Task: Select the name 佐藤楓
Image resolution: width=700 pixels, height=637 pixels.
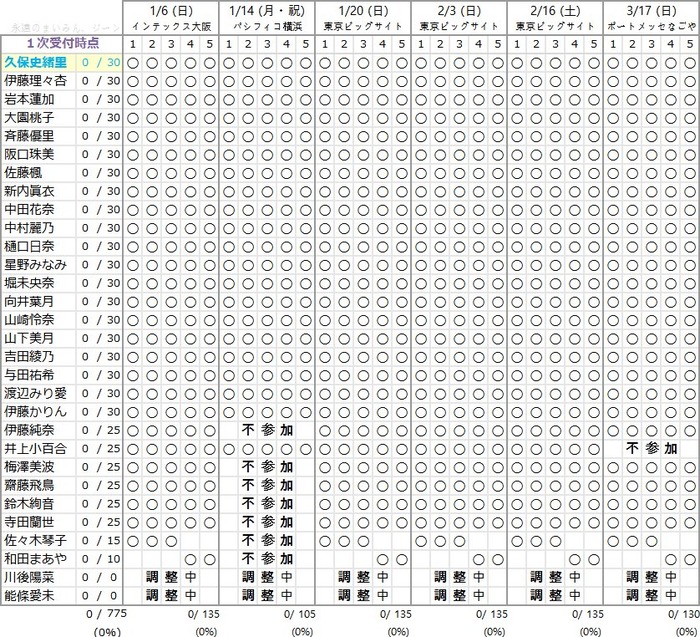Action: (23, 173)
